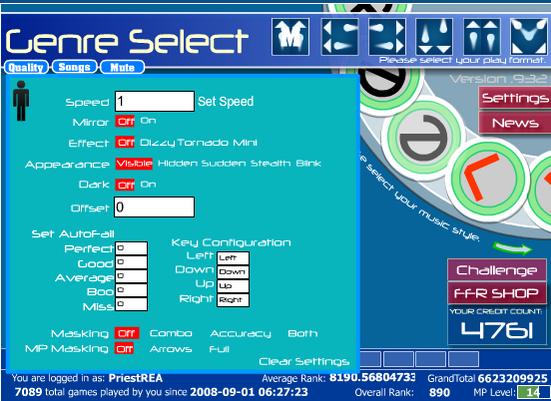The image size is (551, 401).
Task: Turn Dark mode On
Action: pyautogui.click(x=148, y=184)
